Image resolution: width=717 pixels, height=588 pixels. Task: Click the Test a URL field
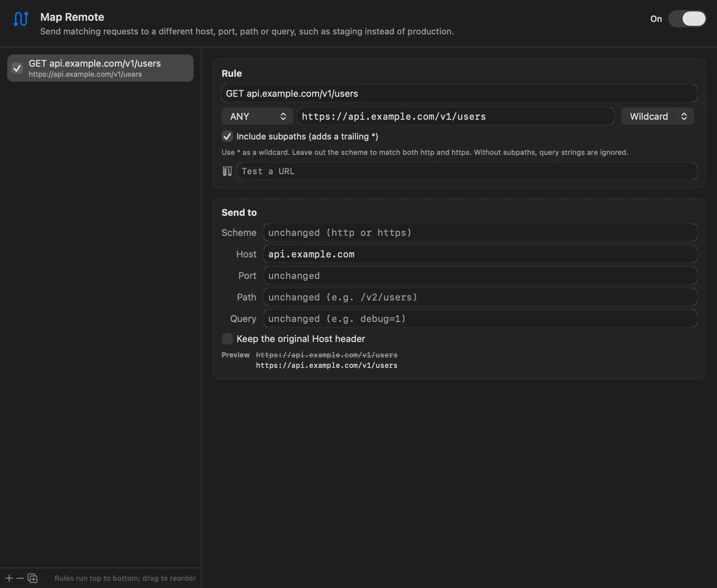point(467,171)
